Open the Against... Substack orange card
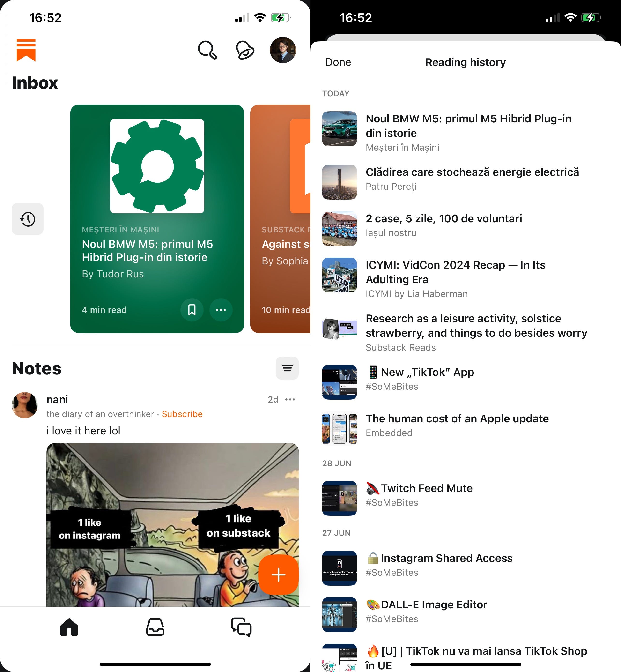Image resolution: width=621 pixels, height=672 pixels. click(x=280, y=218)
